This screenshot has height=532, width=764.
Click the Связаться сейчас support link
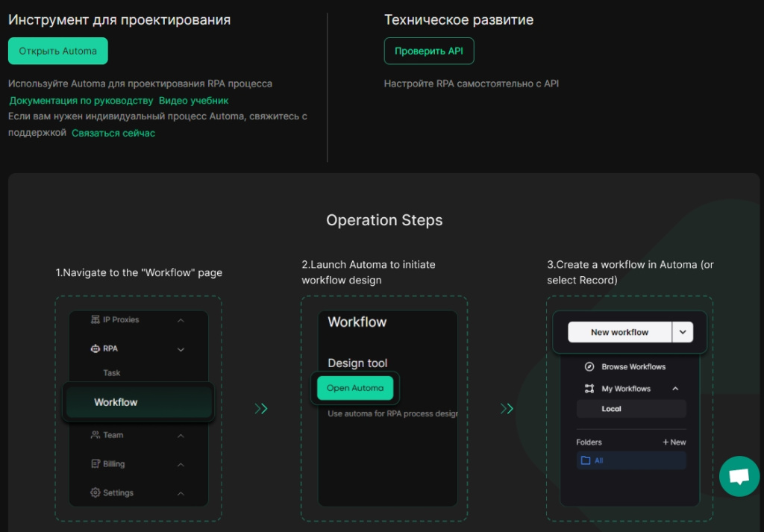tap(113, 133)
